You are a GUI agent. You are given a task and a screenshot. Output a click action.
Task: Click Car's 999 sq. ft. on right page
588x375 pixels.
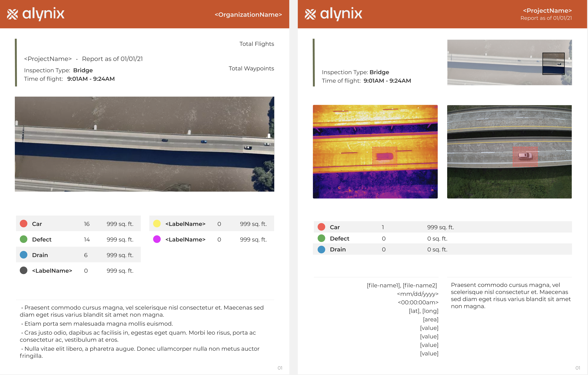point(440,227)
